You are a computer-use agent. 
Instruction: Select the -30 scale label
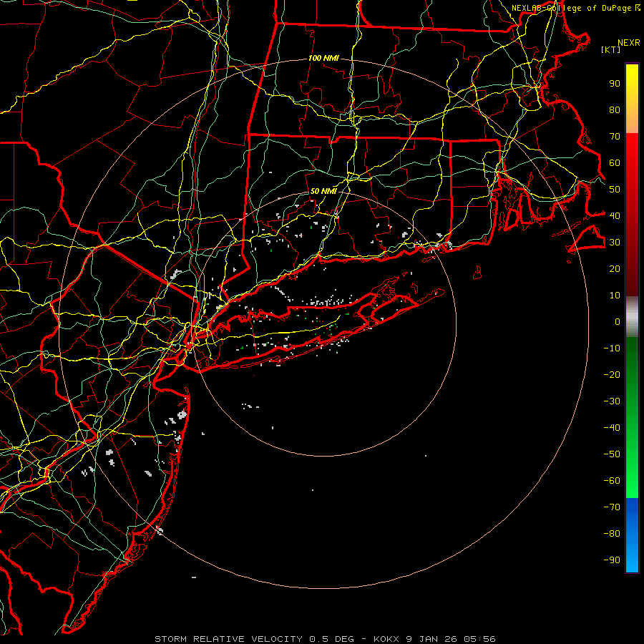[x=612, y=401]
